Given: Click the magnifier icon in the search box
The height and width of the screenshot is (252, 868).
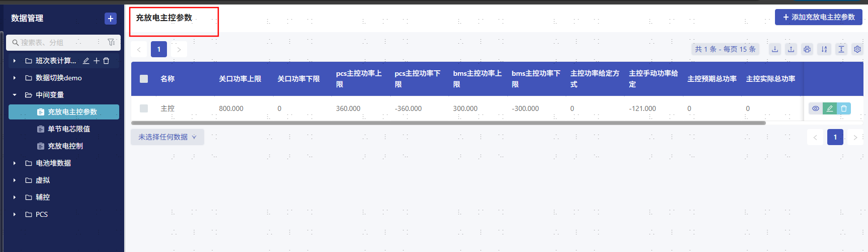Looking at the screenshot, I should click(16, 43).
